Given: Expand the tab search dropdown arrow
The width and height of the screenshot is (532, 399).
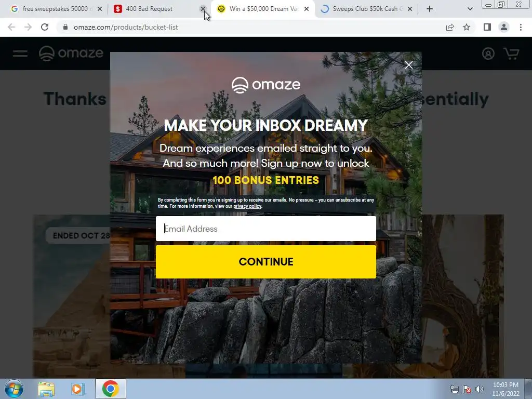Looking at the screenshot, I should pyautogui.click(x=470, y=9).
